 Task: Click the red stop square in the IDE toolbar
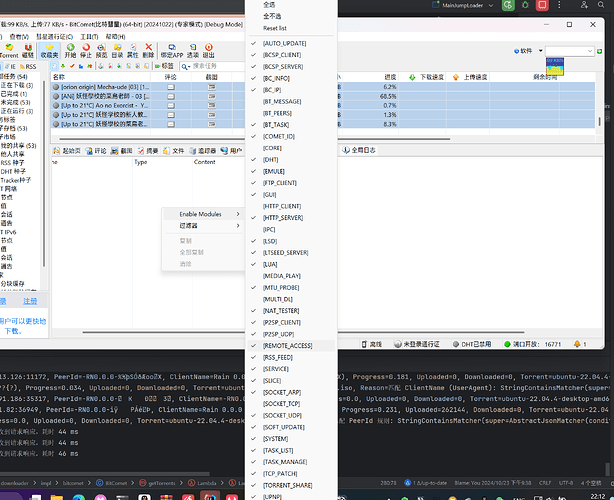(x=542, y=5)
